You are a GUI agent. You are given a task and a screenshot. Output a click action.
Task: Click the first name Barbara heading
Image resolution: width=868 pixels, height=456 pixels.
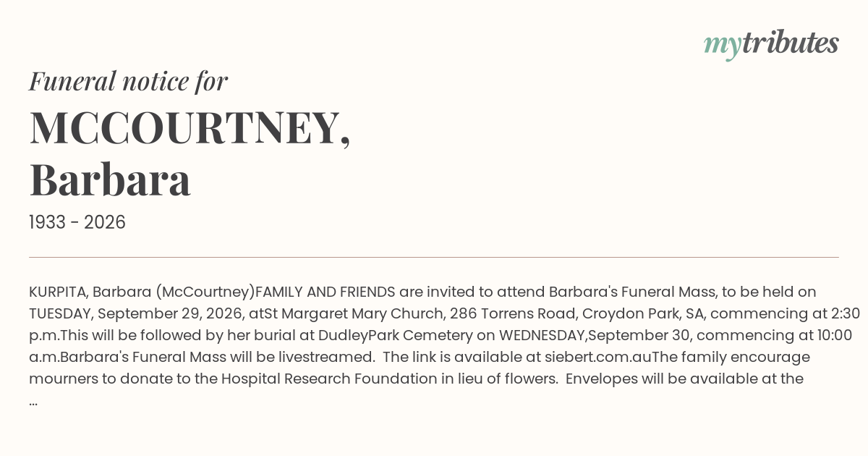(x=110, y=180)
